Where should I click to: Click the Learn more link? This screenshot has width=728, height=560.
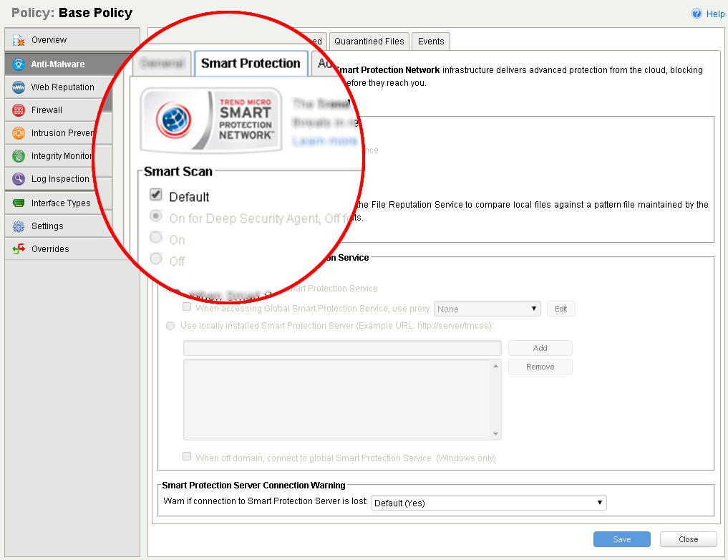coord(324,140)
